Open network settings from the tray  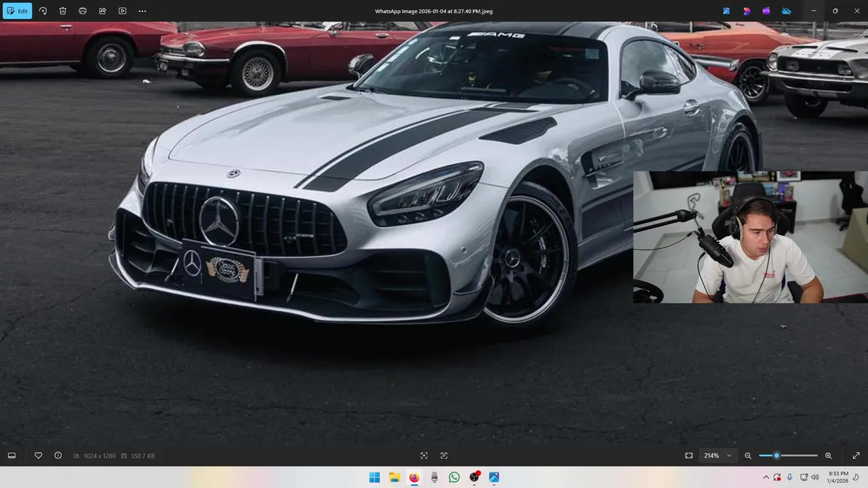click(x=804, y=477)
